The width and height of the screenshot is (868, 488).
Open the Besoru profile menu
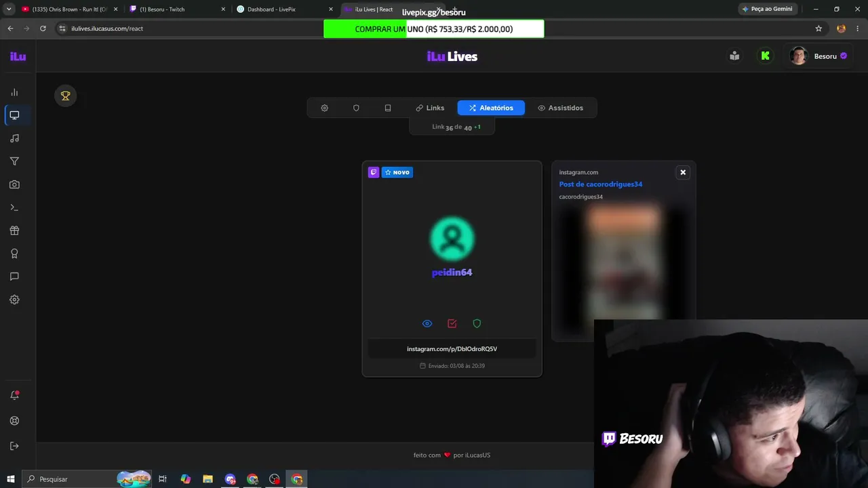click(x=818, y=56)
